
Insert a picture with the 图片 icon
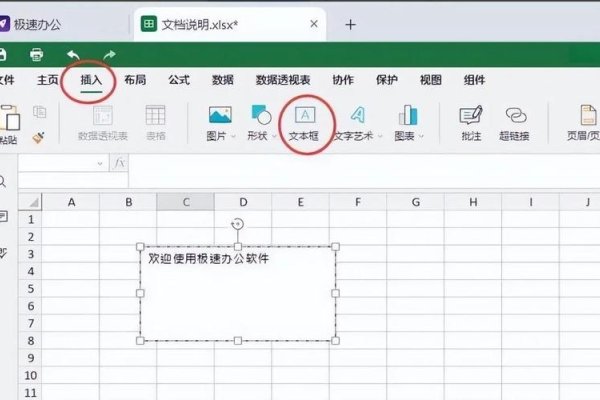coord(220,115)
